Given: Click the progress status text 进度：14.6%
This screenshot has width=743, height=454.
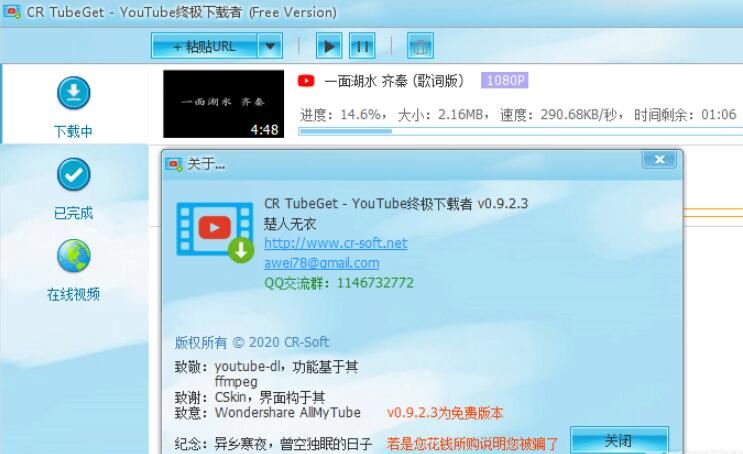Looking at the screenshot, I should click(x=343, y=114).
